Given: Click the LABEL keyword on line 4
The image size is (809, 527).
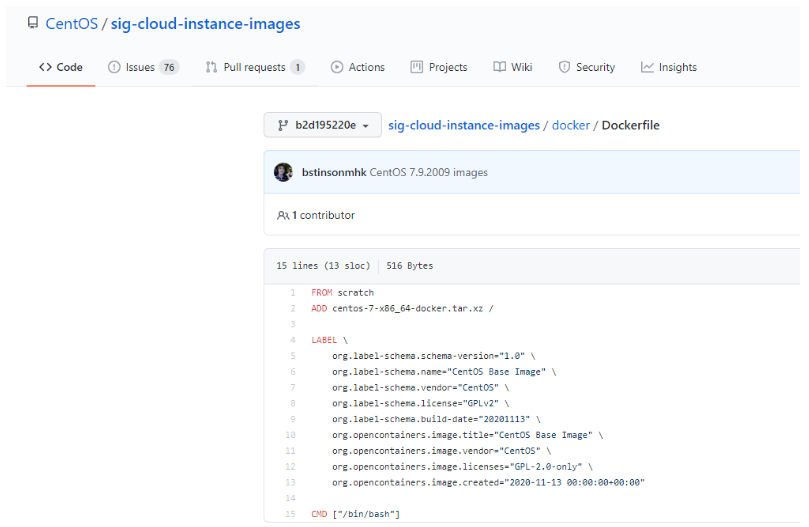Looking at the screenshot, I should point(323,340).
